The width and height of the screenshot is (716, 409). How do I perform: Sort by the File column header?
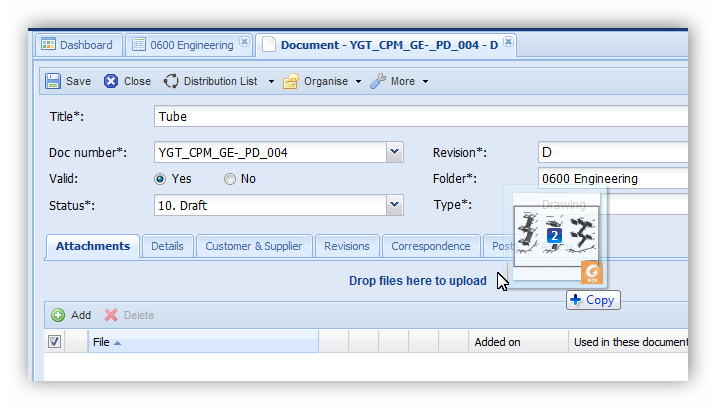(x=200, y=342)
